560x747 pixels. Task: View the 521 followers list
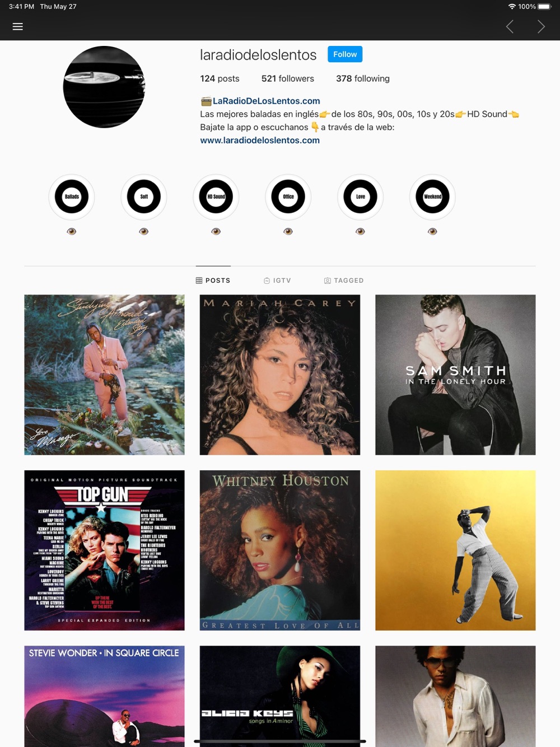point(288,78)
